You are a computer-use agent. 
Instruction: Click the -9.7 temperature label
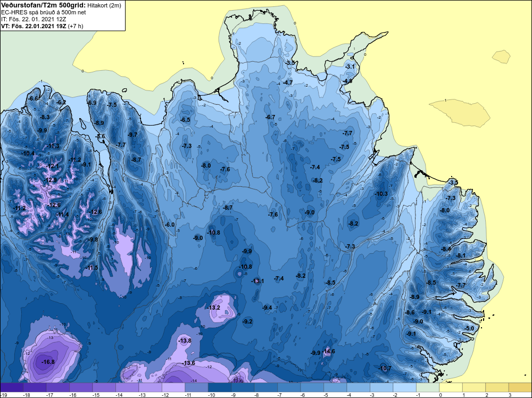tap(132, 135)
